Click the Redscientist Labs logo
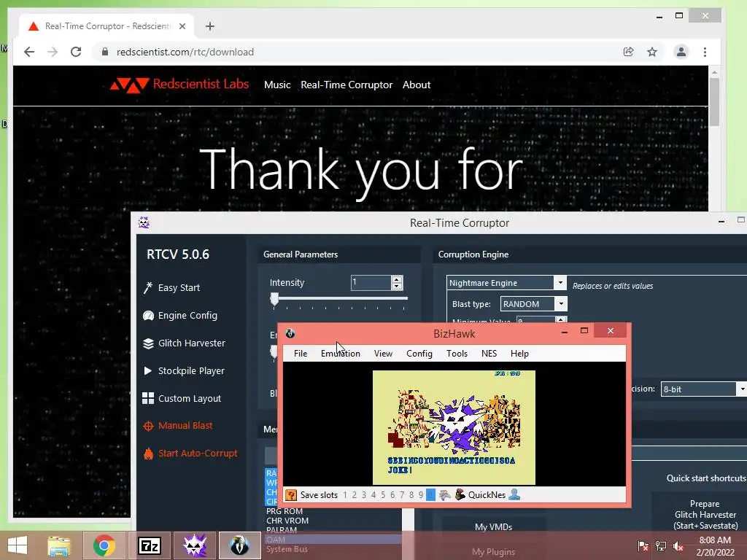Image resolution: width=747 pixels, height=560 pixels. [x=179, y=85]
